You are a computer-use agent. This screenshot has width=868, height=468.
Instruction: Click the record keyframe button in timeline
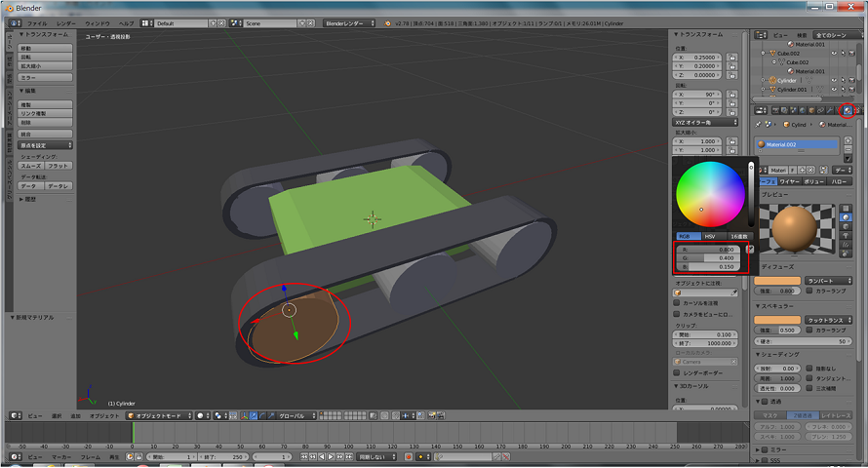410,456
